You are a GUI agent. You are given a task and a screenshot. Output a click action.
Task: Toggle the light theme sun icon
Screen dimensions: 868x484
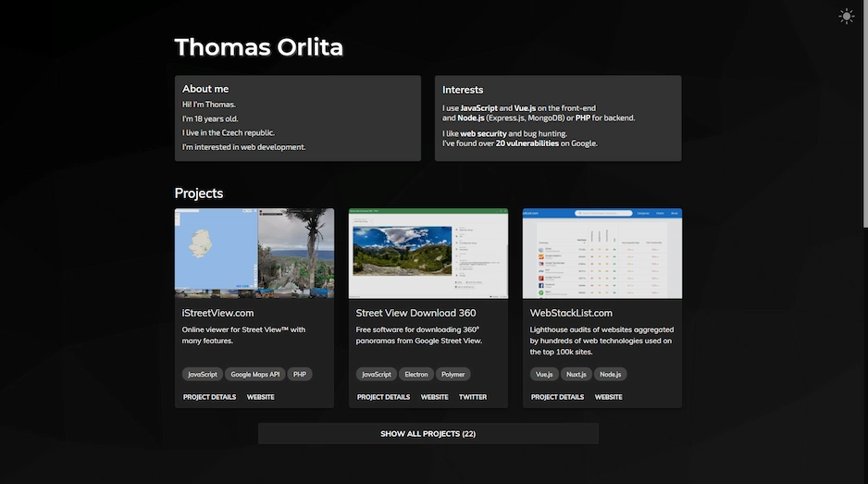tap(846, 16)
